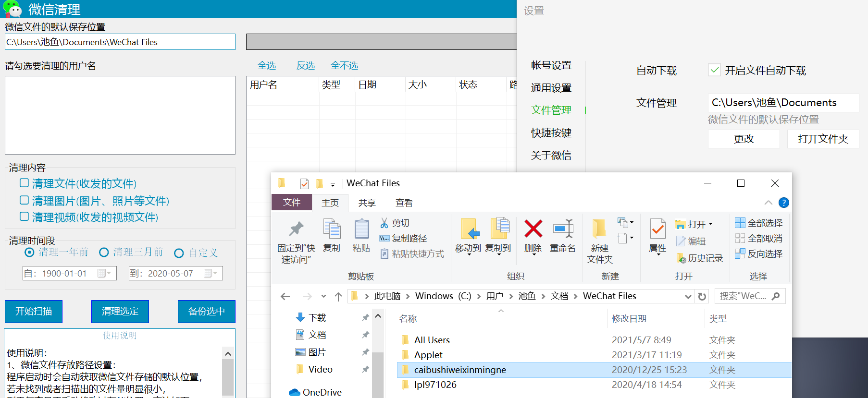Screen dimensions: 868x398
Task: Open the start date picker dropdown
Action: (109, 273)
